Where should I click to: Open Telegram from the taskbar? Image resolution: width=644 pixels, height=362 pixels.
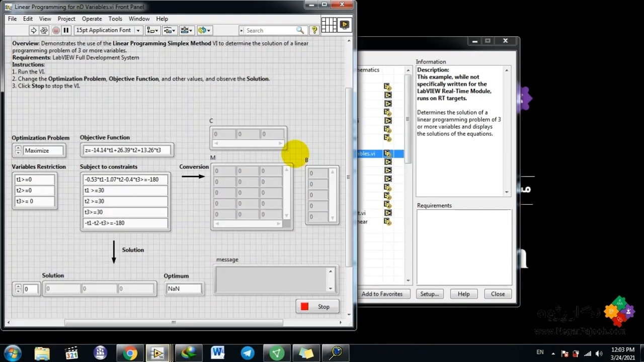(x=248, y=353)
